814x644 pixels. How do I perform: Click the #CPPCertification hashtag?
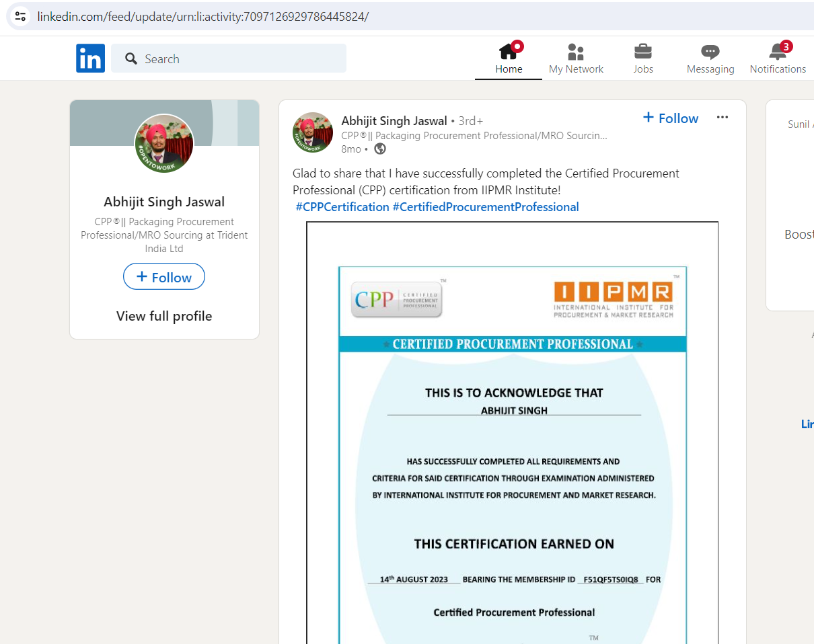342,207
